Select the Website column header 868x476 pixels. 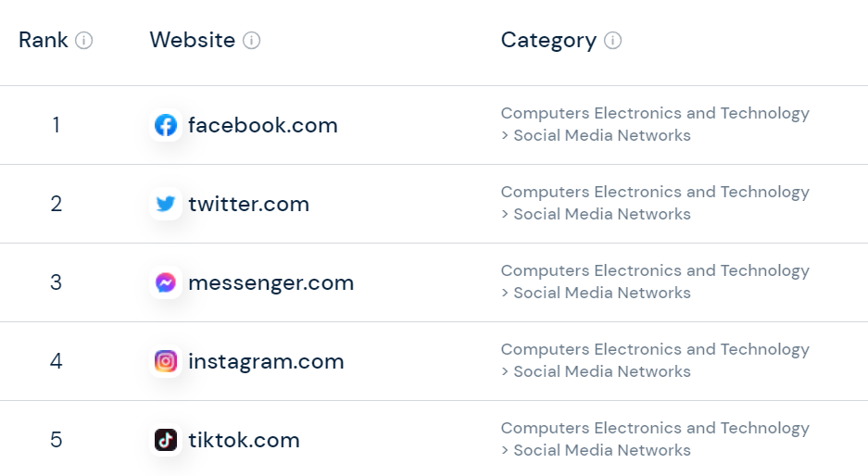pyautogui.click(x=192, y=41)
